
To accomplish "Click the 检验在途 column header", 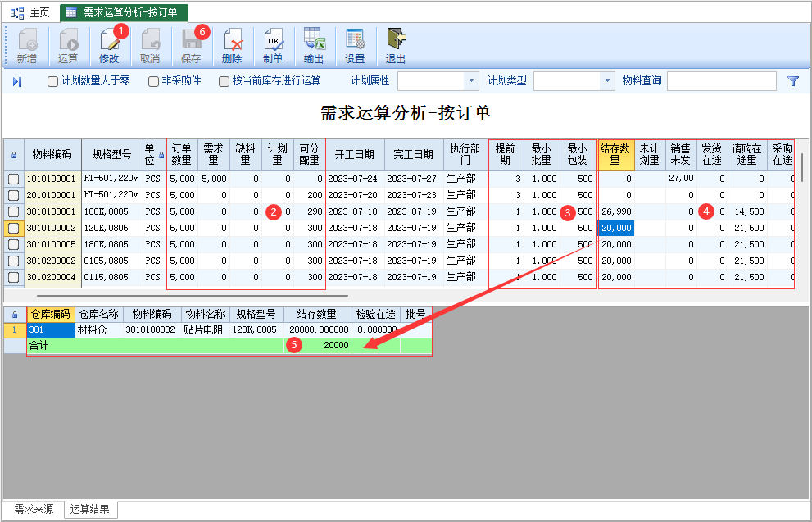I will [376, 315].
